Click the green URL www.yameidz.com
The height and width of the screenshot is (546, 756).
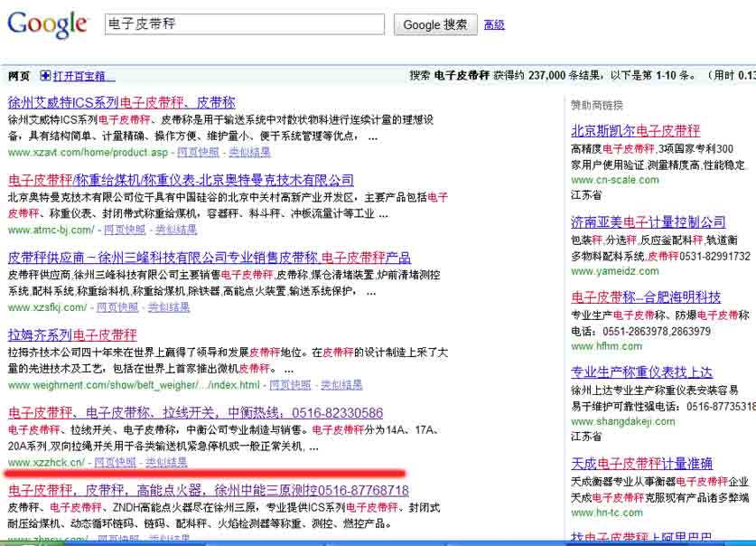point(615,271)
